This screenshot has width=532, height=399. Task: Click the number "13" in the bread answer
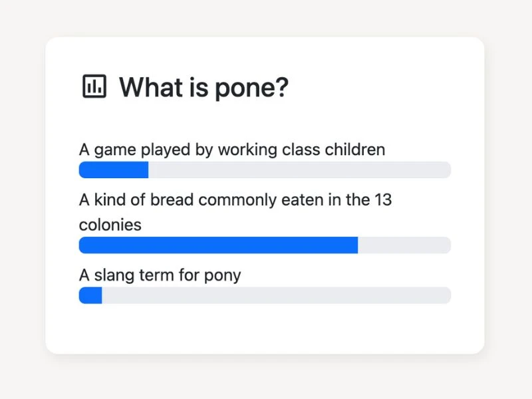[383, 199]
